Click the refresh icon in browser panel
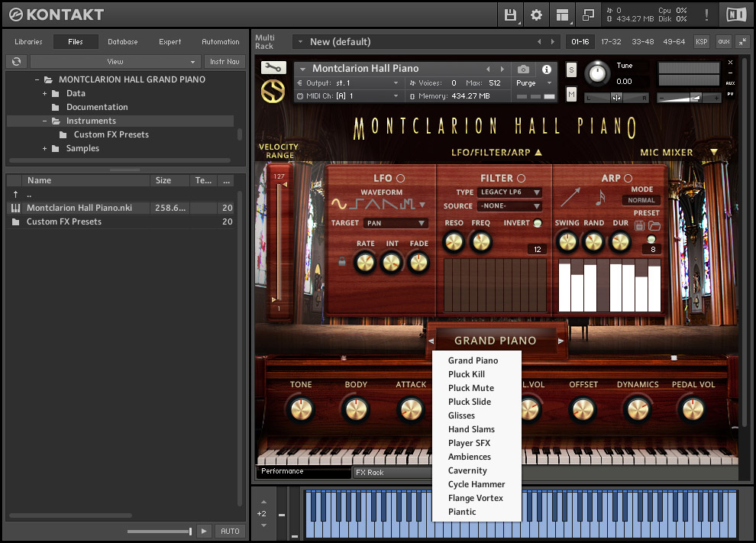Screen dimensions: 756x543 16,62
